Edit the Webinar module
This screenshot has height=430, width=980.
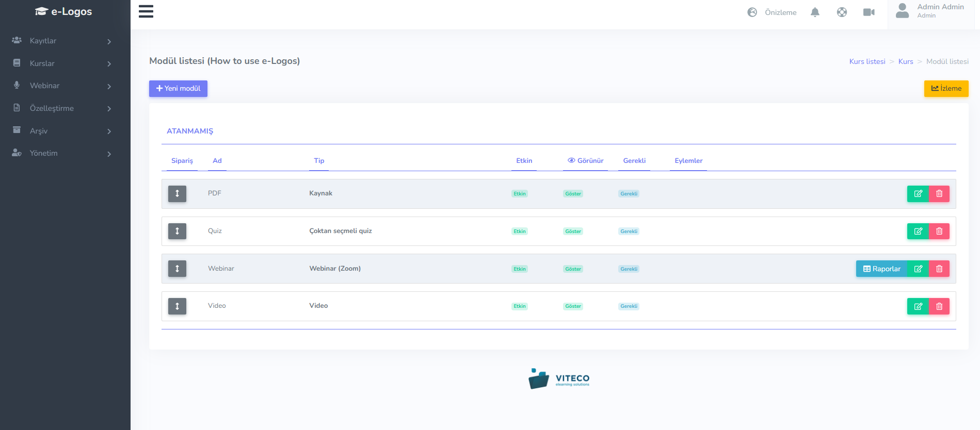pyautogui.click(x=918, y=269)
